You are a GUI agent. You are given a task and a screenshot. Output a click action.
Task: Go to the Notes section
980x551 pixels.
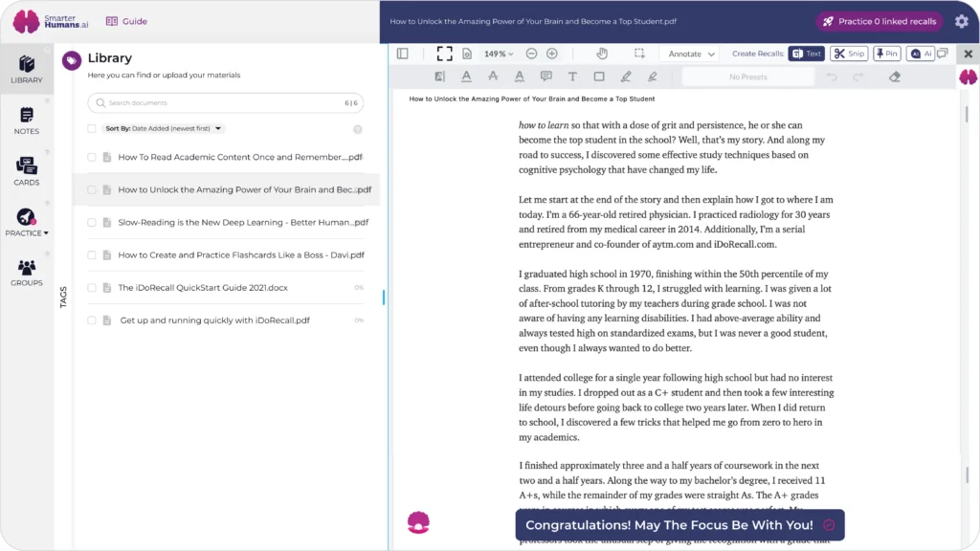[26, 121]
